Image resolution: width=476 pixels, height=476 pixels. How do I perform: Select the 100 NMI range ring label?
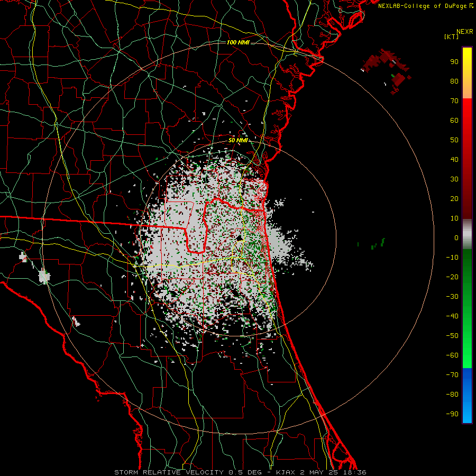point(238,42)
